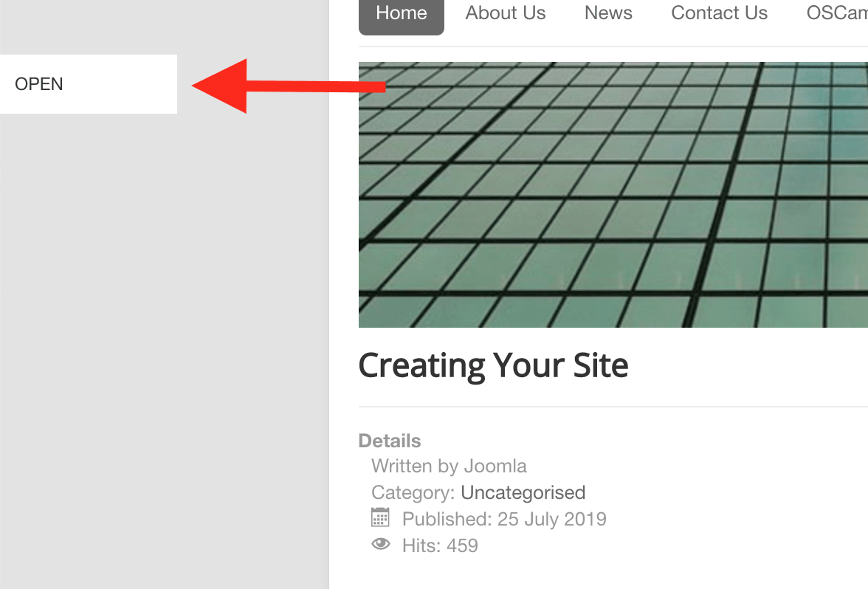The height and width of the screenshot is (589, 868).
Task: Click the glass building article image
Action: tap(613, 195)
